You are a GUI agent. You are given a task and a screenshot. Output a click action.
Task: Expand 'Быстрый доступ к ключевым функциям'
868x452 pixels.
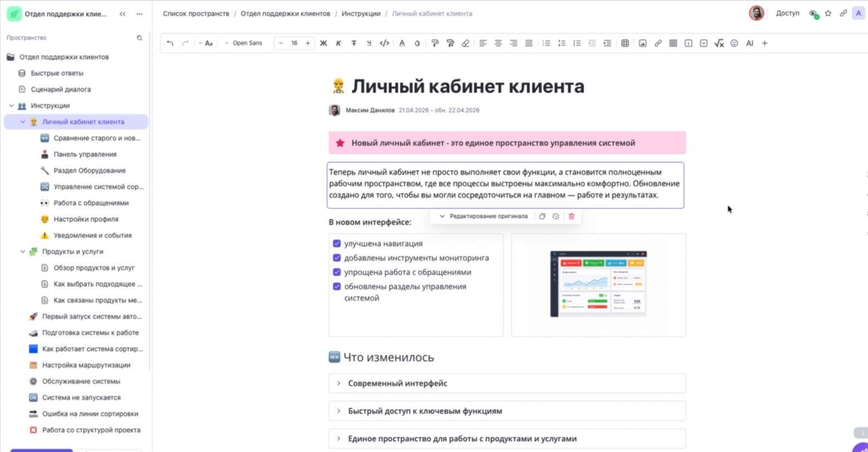pyautogui.click(x=338, y=411)
